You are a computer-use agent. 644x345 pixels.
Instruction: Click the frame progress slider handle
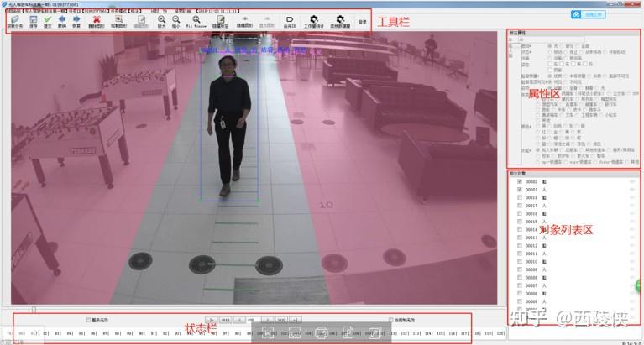point(34,309)
